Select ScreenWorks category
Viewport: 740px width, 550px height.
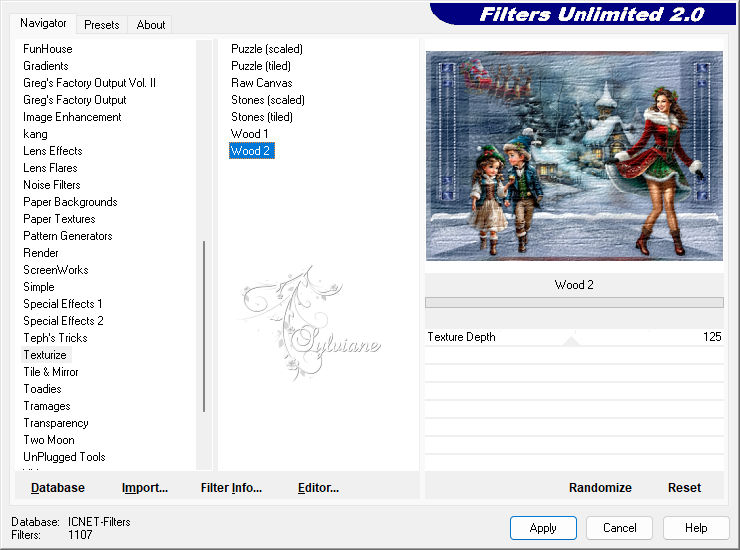(x=56, y=270)
